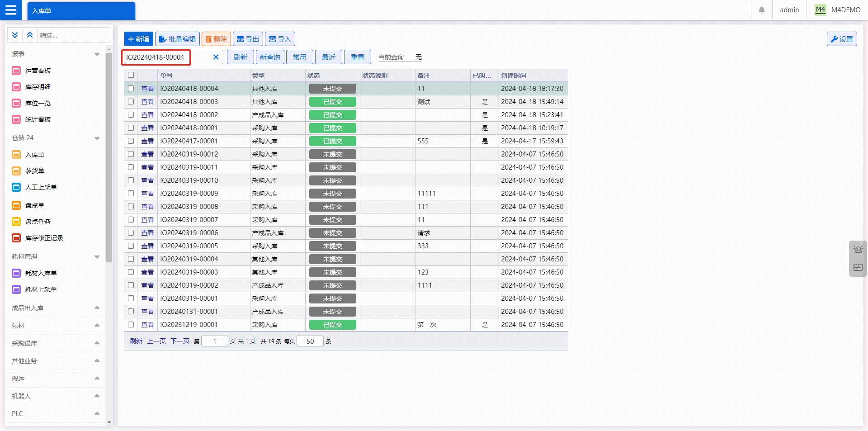868x431 pixels.
Task: Collapse all sidebar groups icon
Action: pos(30,35)
